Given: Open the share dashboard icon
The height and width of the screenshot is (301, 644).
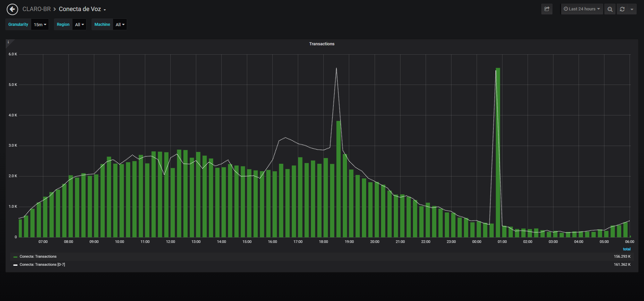Looking at the screenshot, I should 547,9.
